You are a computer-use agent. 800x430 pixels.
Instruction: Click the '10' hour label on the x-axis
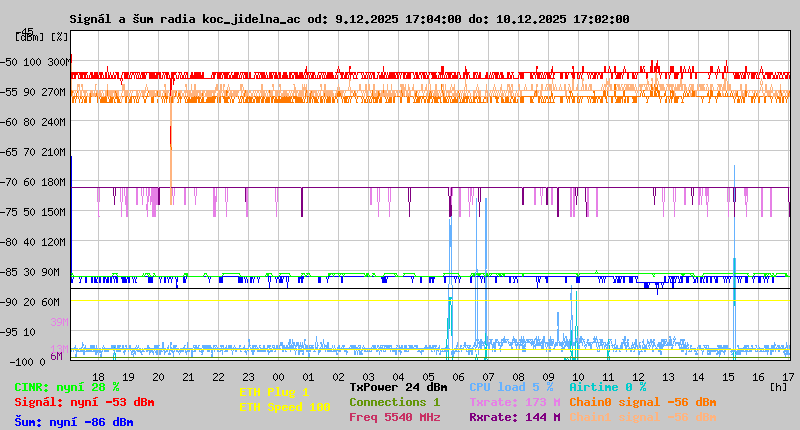(579, 377)
